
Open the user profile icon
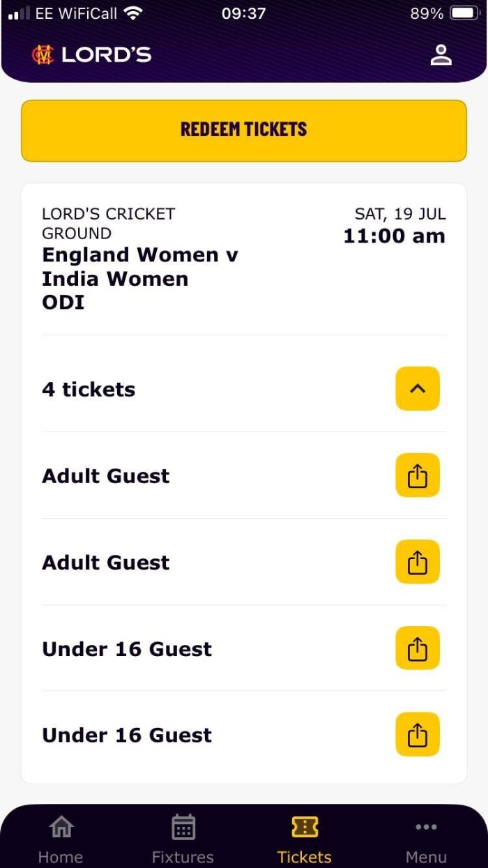click(x=441, y=55)
